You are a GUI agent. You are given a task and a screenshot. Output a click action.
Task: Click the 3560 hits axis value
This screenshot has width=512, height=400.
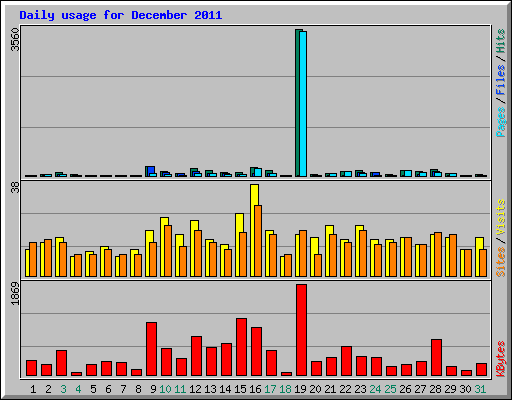[15, 40]
